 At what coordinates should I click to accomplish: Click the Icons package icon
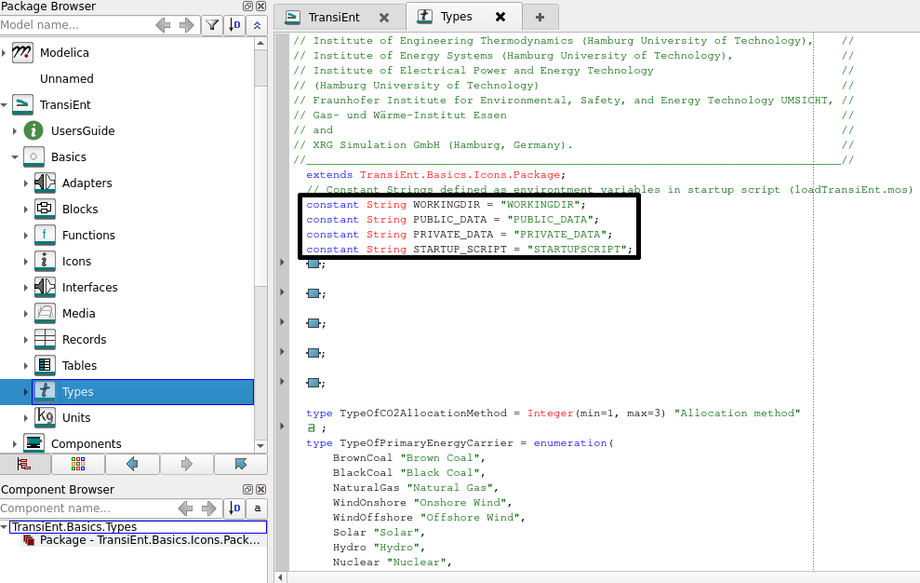pos(45,261)
